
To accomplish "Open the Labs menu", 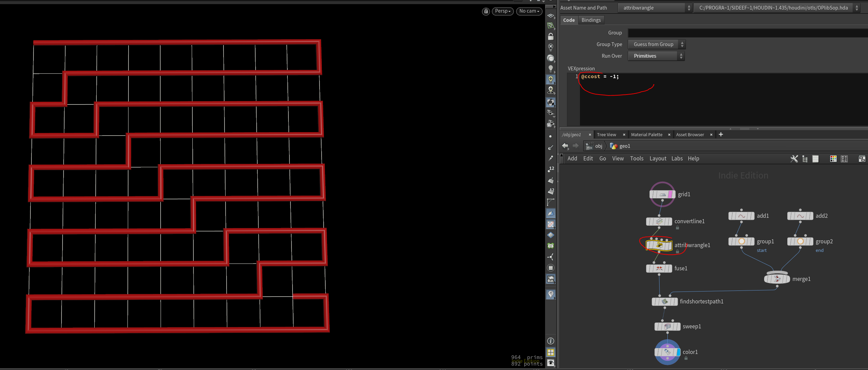I will pyautogui.click(x=677, y=158).
